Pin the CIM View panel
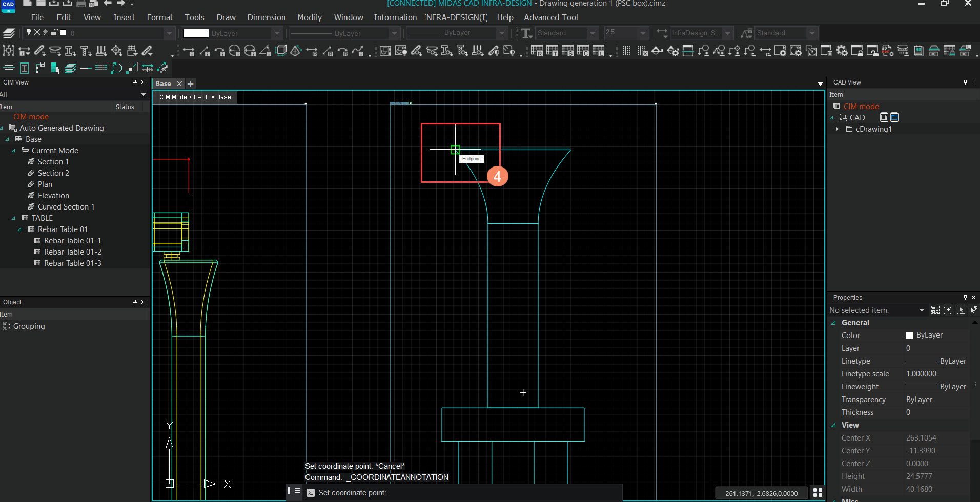 pos(135,82)
